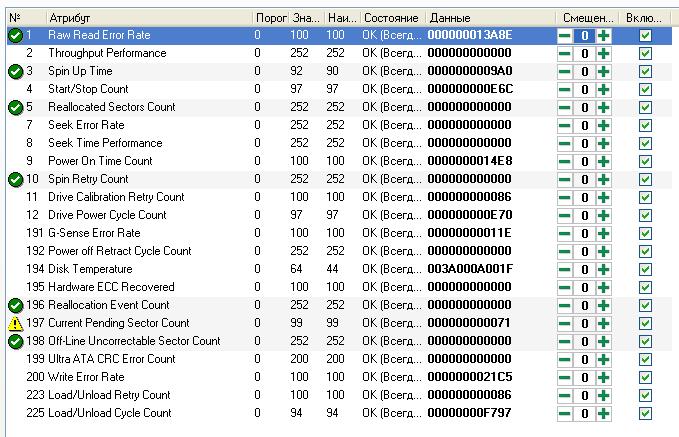The image size is (679, 437).
Task: Click the green check icon for Spin Retry Count
Action: pos(15,179)
